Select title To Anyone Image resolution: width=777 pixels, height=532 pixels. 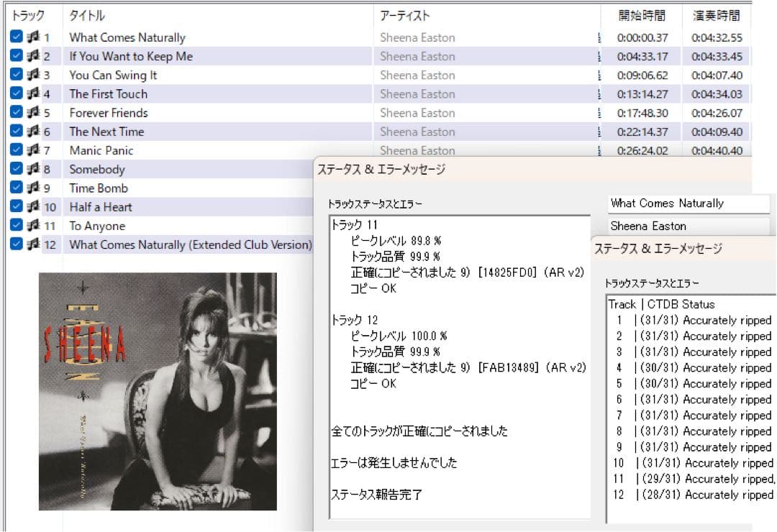pyautogui.click(x=97, y=226)
